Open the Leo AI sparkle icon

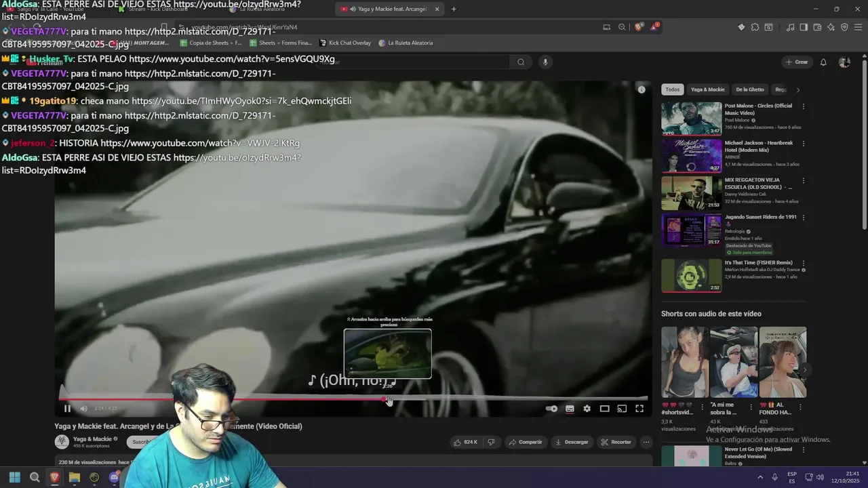(831, 27)
